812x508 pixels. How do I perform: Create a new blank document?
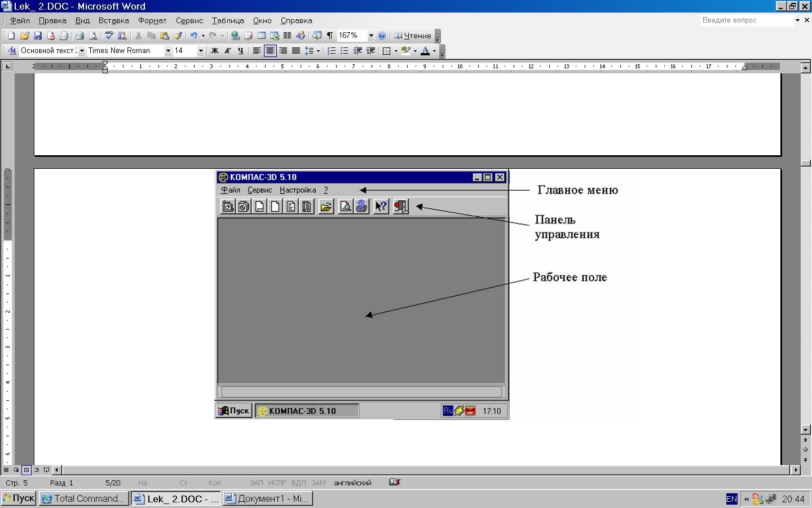click(11, 36)
